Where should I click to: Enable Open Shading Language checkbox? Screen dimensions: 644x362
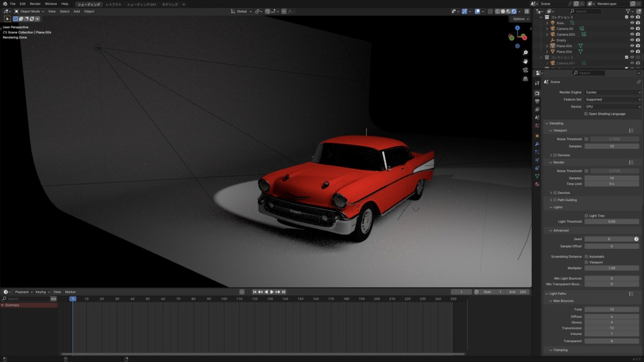[x=586, y=114]
